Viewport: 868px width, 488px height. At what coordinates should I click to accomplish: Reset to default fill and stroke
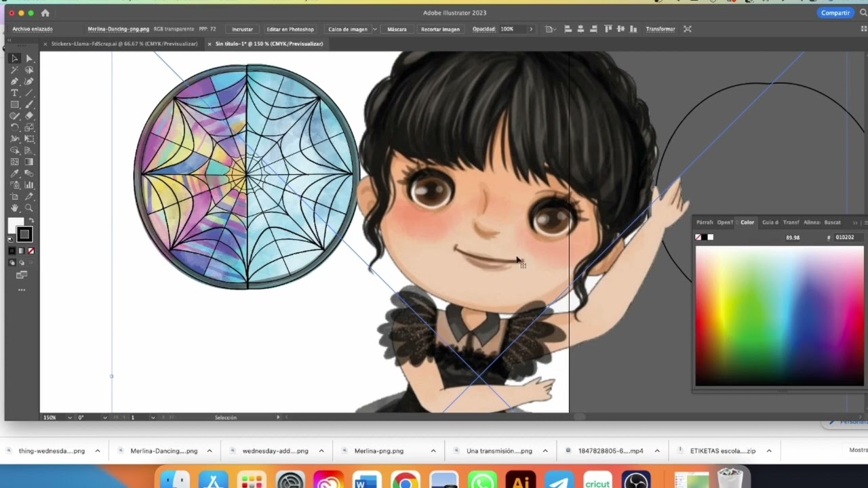[11, 239]
